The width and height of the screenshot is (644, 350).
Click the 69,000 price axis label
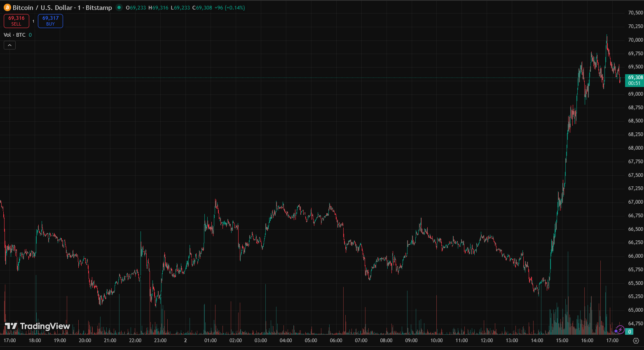635,94
